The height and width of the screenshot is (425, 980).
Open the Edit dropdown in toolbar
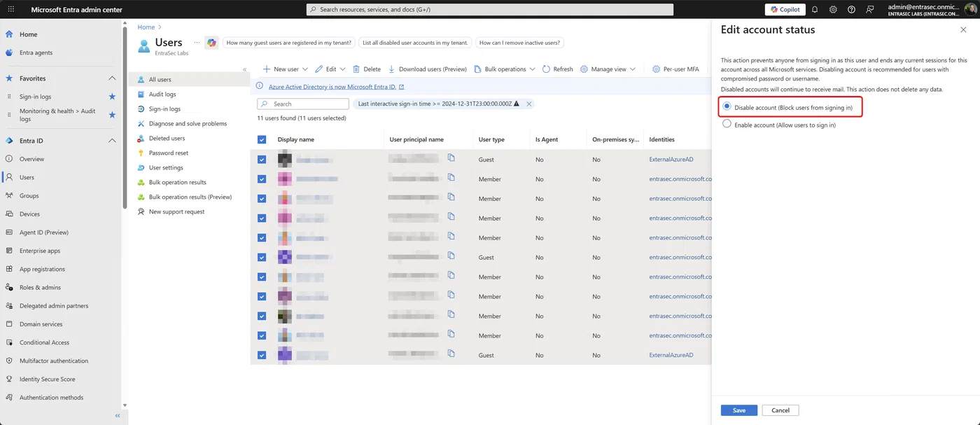330,69
